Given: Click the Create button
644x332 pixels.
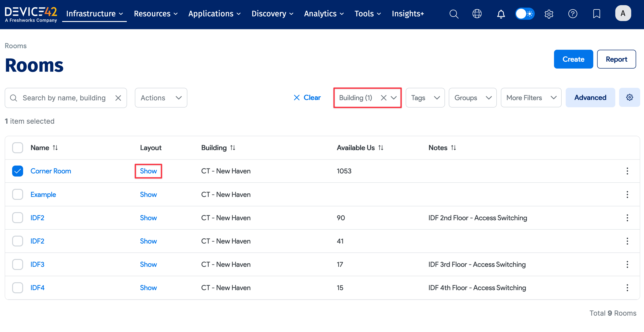Looking at the screenshot, I should [x=573, y=59].
